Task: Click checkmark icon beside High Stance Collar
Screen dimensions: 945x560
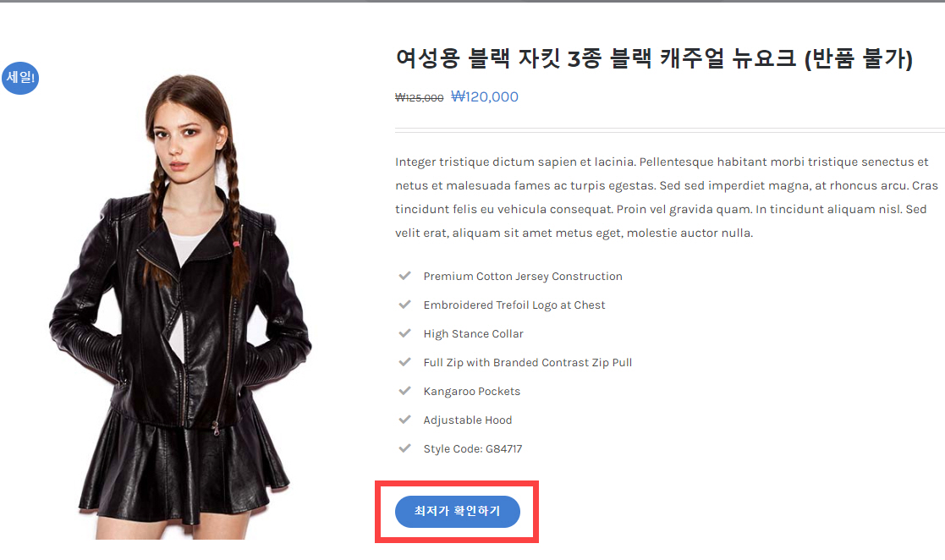Action: 404,333
